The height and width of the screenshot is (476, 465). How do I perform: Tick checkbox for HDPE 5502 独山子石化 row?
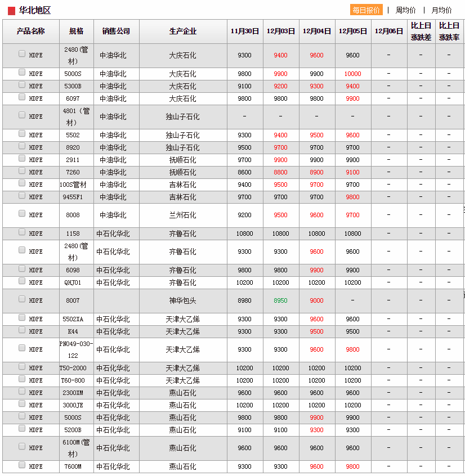coord(22,133)
